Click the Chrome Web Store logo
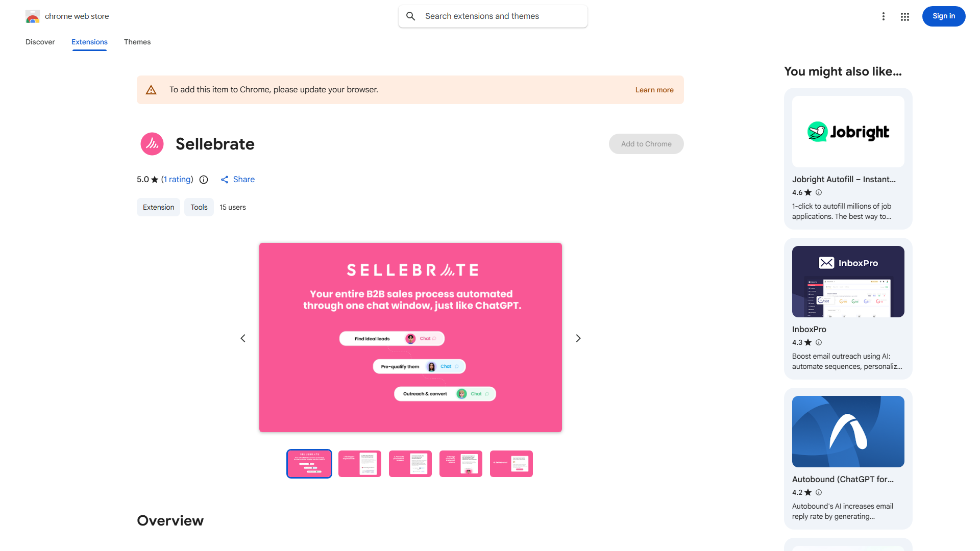980x551 pixels. click(33, 16)
